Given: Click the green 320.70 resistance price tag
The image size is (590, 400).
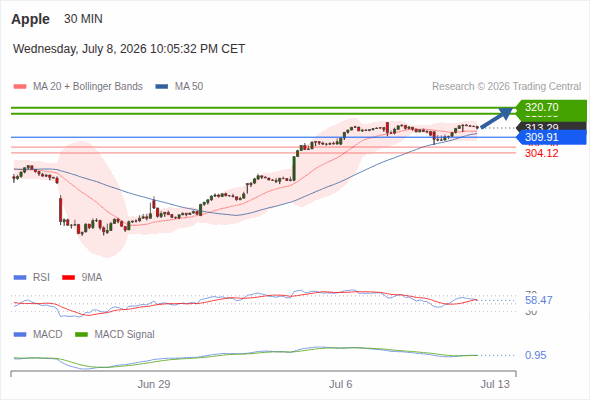Looking at the screenshot, I should tap(551, 107).
